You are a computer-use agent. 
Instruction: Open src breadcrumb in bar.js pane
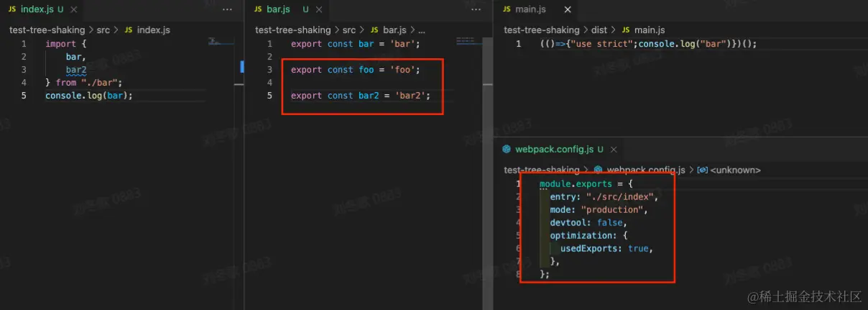(x=349, y=30)
